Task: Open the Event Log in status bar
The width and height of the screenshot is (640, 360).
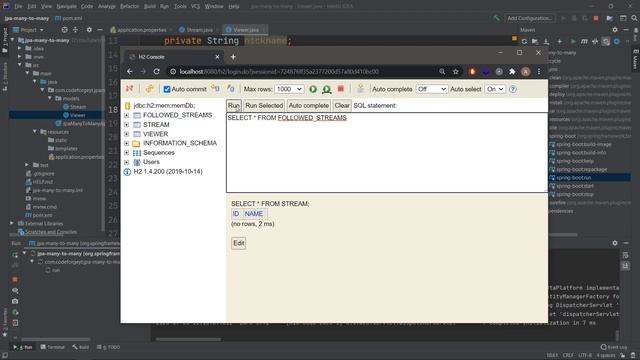Action: [613, 347]
